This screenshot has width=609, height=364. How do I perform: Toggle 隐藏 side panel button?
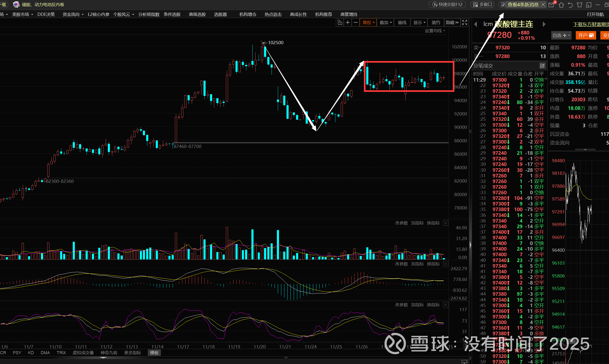point(452,23)
